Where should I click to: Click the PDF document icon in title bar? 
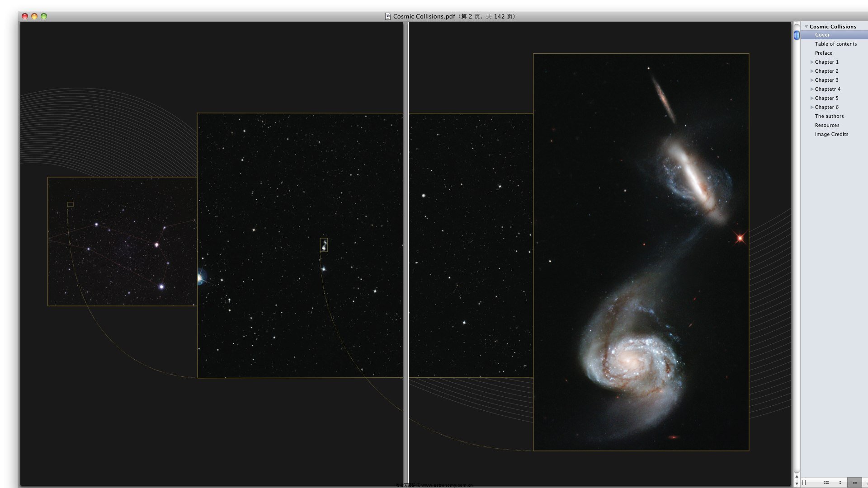click(x=387, y=16)
